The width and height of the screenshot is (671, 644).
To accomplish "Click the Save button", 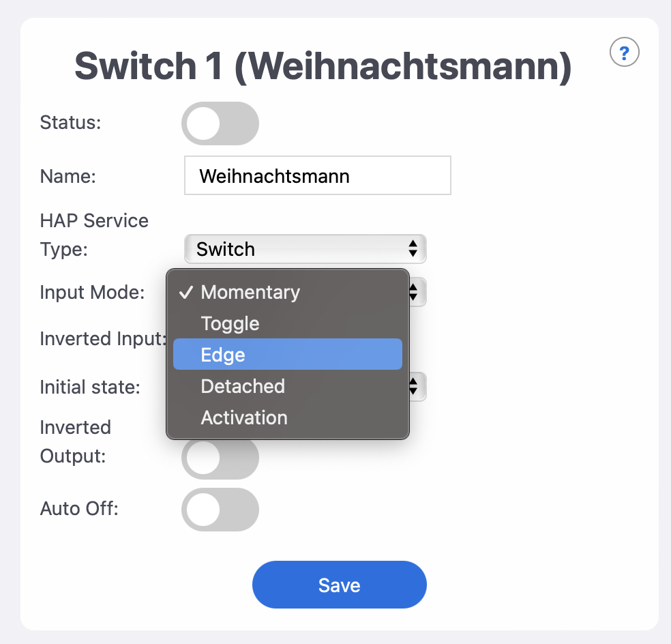I will click(339, 584).
